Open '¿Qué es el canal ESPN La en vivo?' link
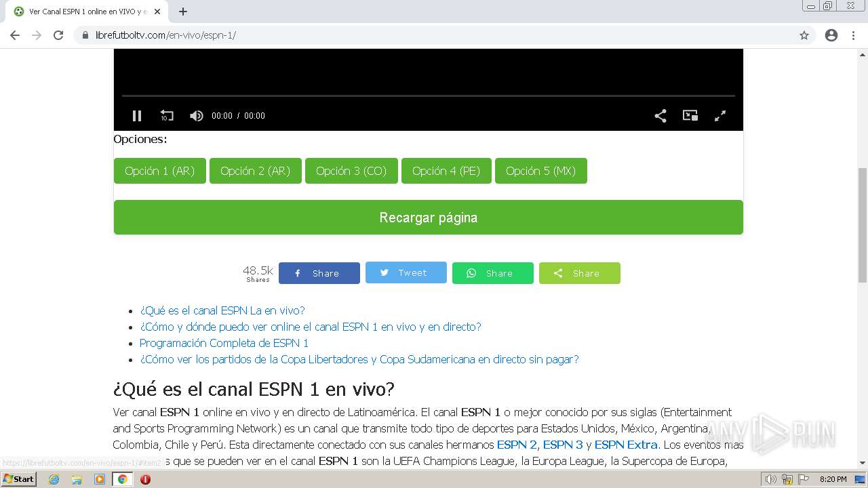 pos(222,310)
